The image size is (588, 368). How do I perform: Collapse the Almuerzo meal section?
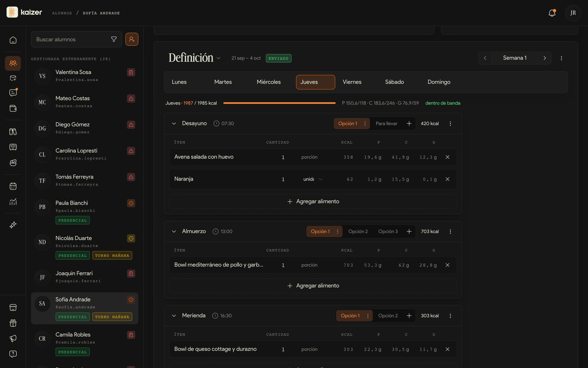point(174,231)
